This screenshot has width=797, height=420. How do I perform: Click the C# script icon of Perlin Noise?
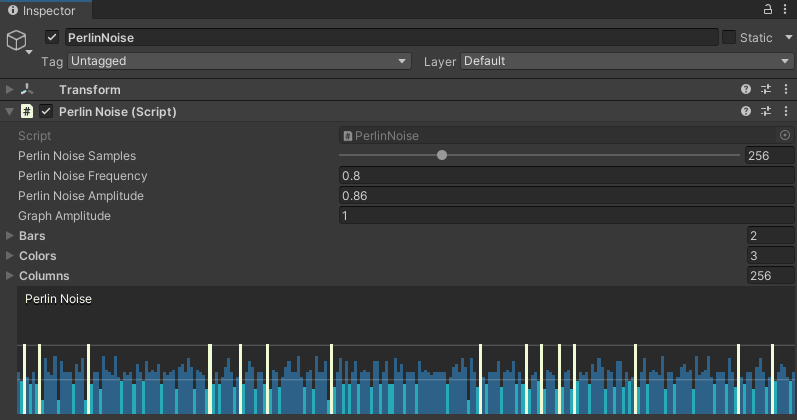(x=27, y=111)
